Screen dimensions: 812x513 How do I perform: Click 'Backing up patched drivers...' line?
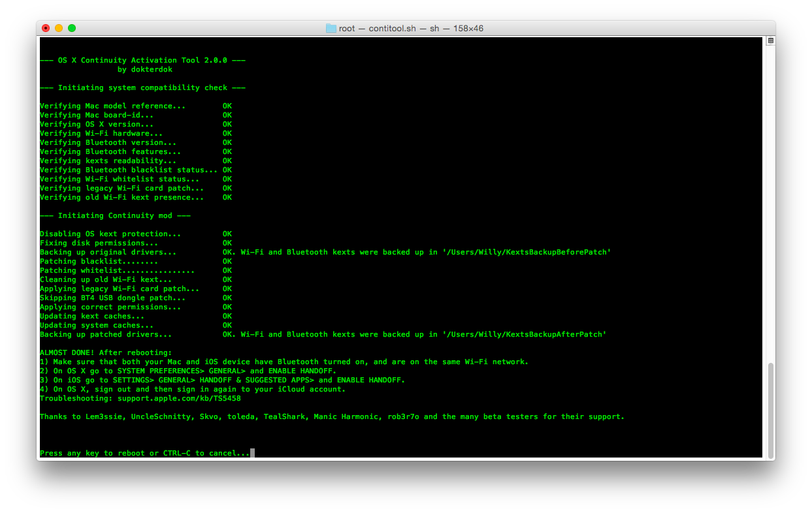[x=323, y=334]
